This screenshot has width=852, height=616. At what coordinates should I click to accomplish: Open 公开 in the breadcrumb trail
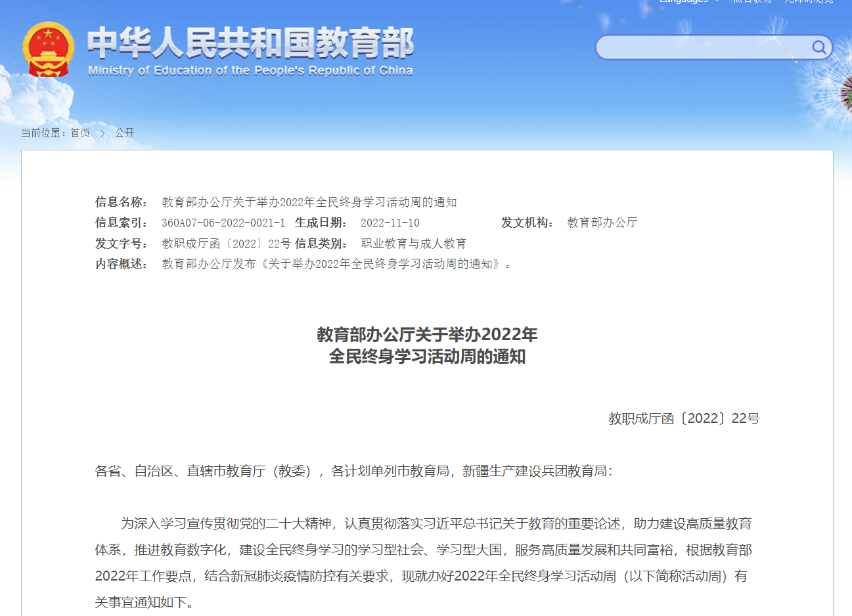(125, 133)
